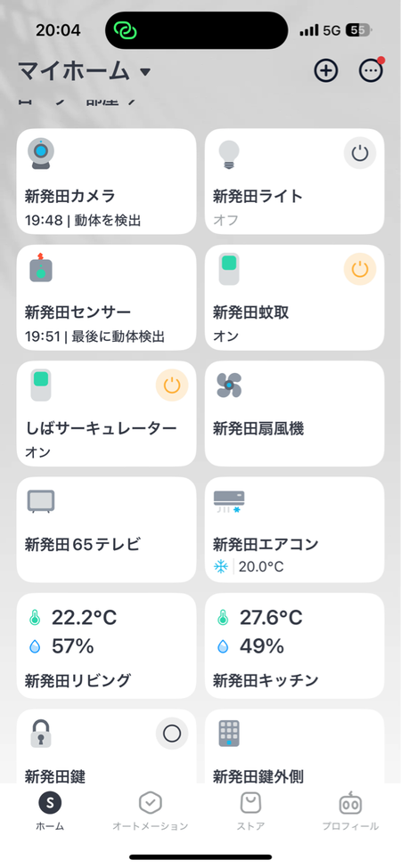
Task: Toggle the しばサーキュレーター power button
Action: point(172,385)
